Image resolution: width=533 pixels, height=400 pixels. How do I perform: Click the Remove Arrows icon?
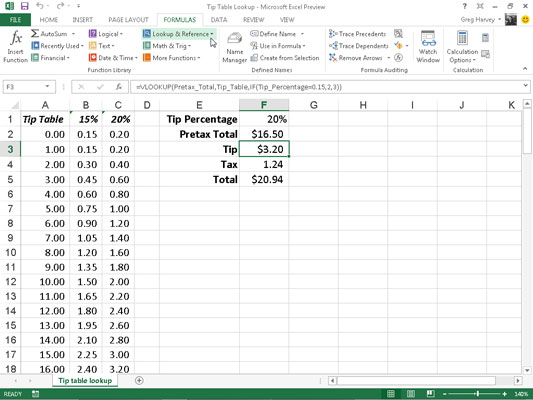333,58
